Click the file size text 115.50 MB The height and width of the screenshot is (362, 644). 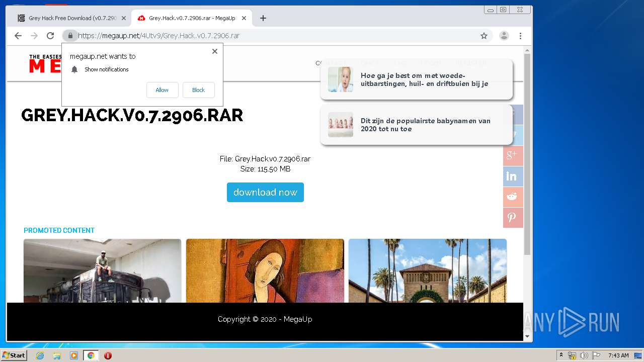click(x=265, y=169)
